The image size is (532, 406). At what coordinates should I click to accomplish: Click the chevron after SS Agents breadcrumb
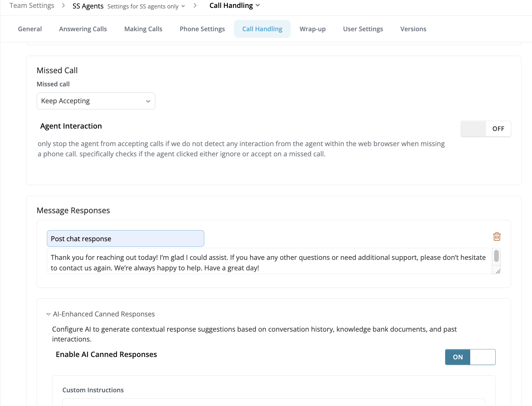195,6
